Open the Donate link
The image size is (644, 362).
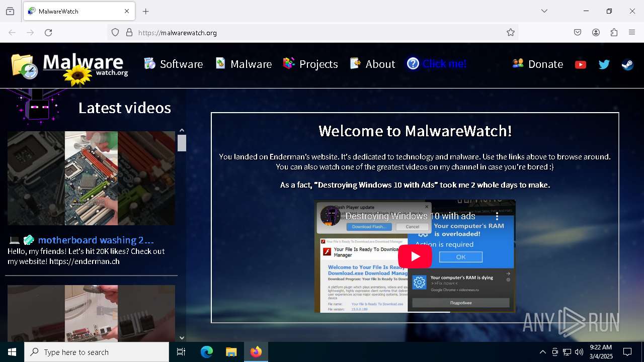(537, 64)
